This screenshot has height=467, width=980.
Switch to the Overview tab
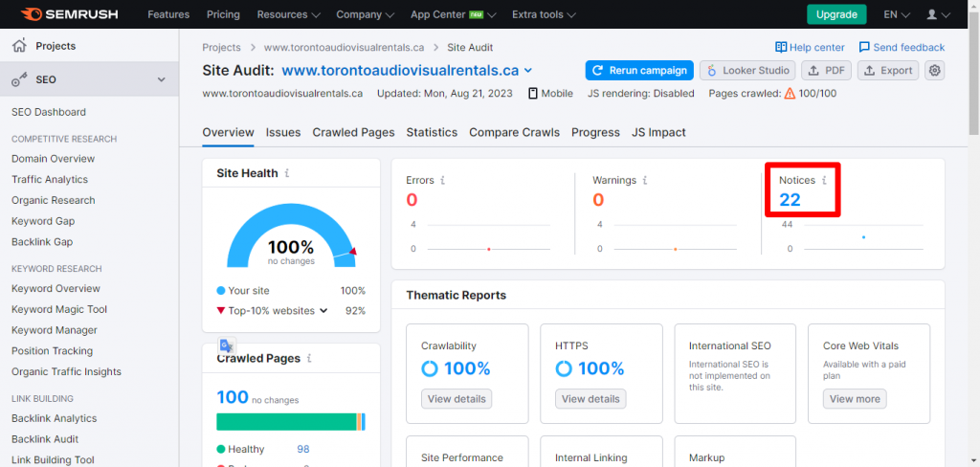pos(228,132)
